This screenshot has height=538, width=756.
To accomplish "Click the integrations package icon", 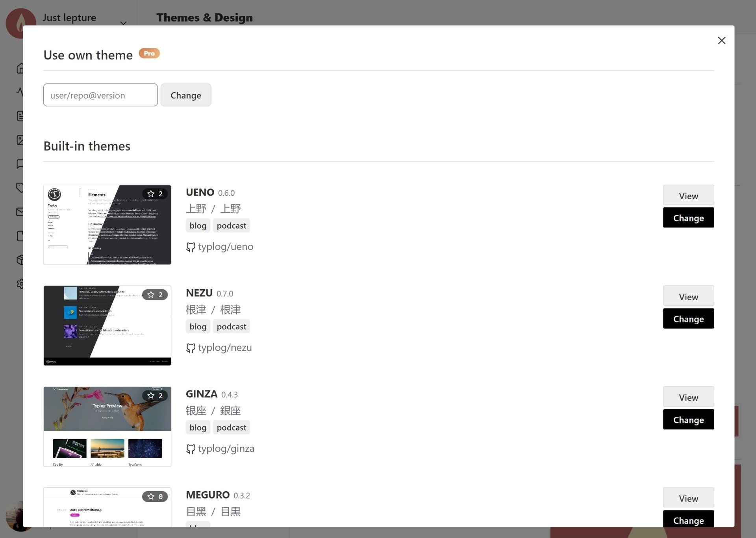I will [20, 259].
